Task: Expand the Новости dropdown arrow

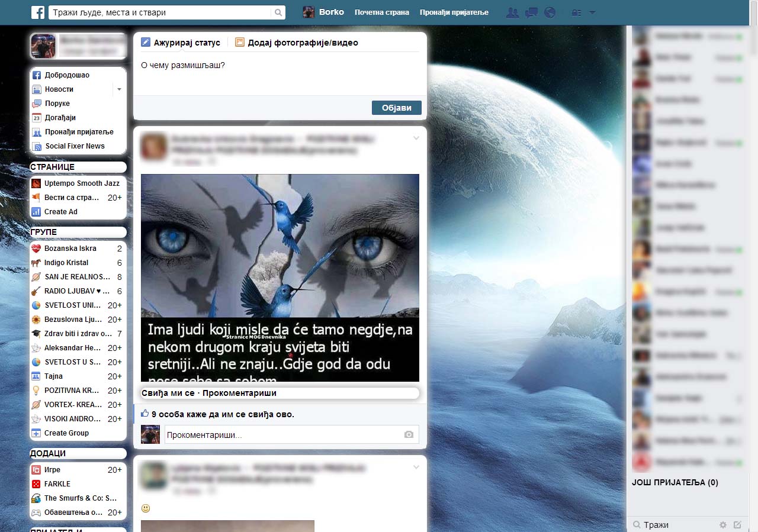Action: pos(119,89)
